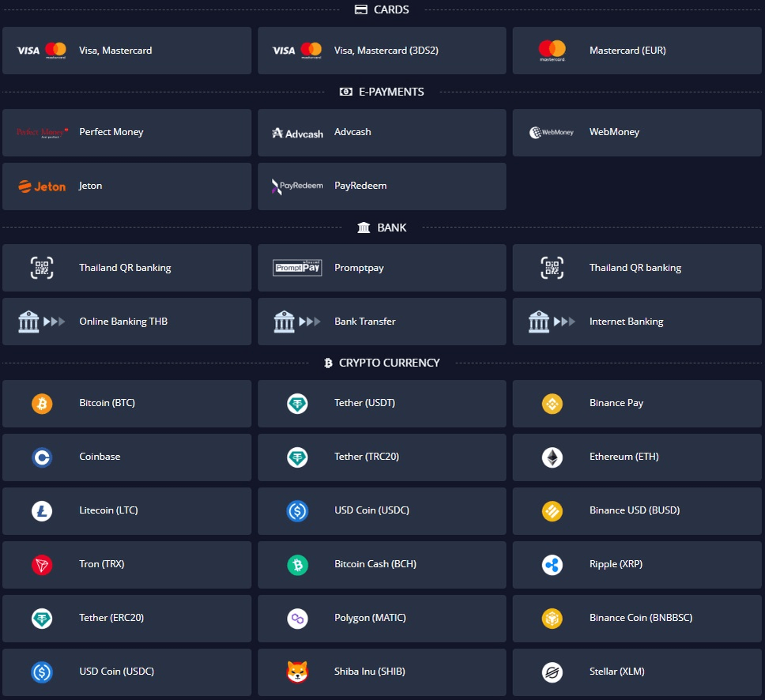Click the Binance Pay icon
The width and height of the screenshot is (765, 700).
pos(552,404)
